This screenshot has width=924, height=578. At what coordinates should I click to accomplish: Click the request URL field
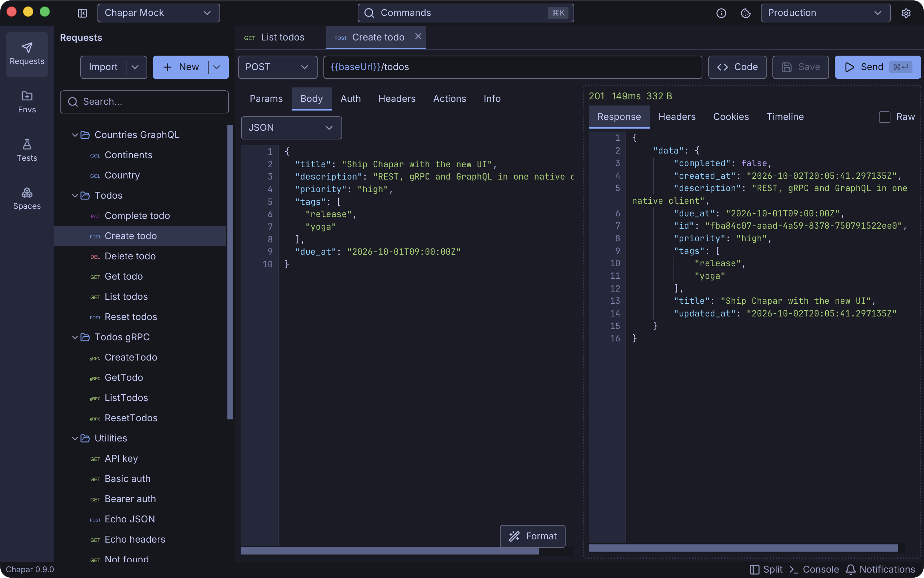pos(513,67)
